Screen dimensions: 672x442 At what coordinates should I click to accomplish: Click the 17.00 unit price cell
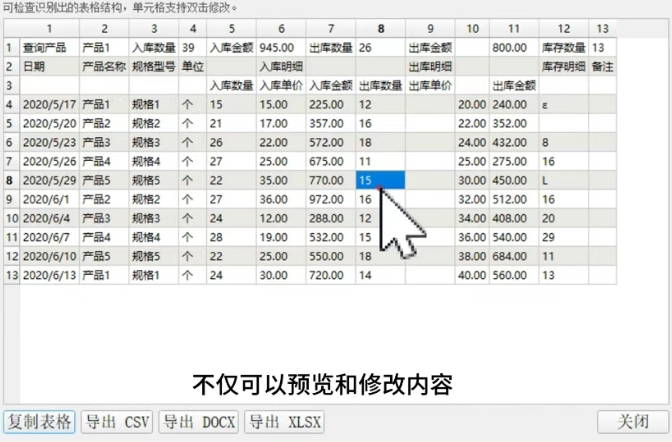point(281,123)
